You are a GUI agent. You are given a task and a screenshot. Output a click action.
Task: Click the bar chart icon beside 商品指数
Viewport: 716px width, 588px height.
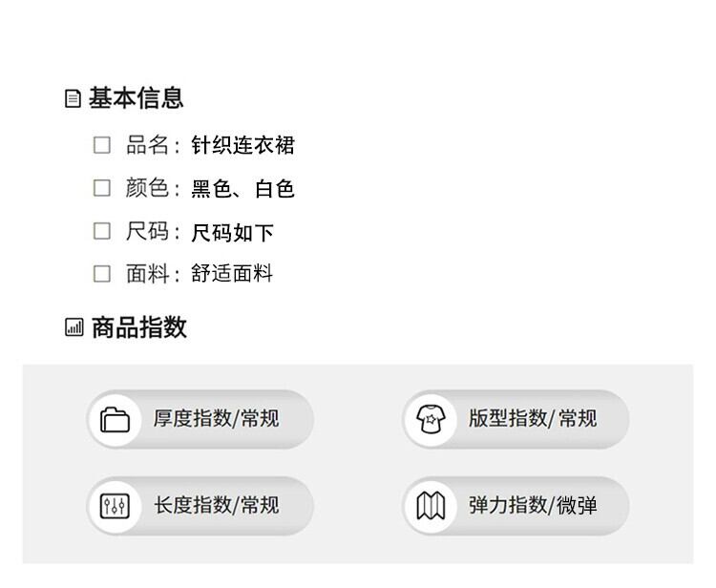point(74,328)
